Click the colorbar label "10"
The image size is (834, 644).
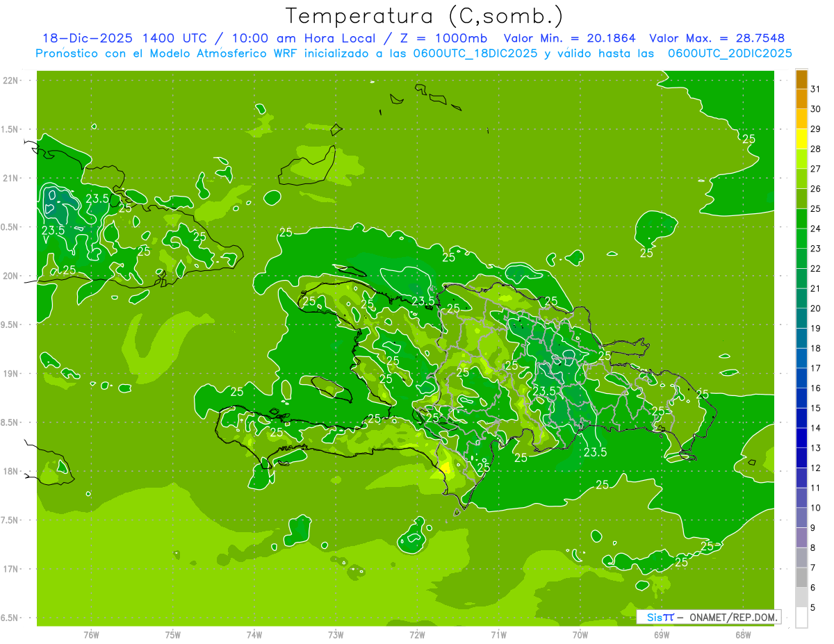[816, 508]
